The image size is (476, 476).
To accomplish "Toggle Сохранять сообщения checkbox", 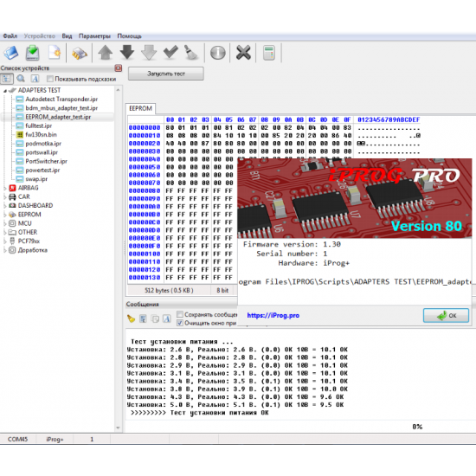I will click(x=180, y=314).
